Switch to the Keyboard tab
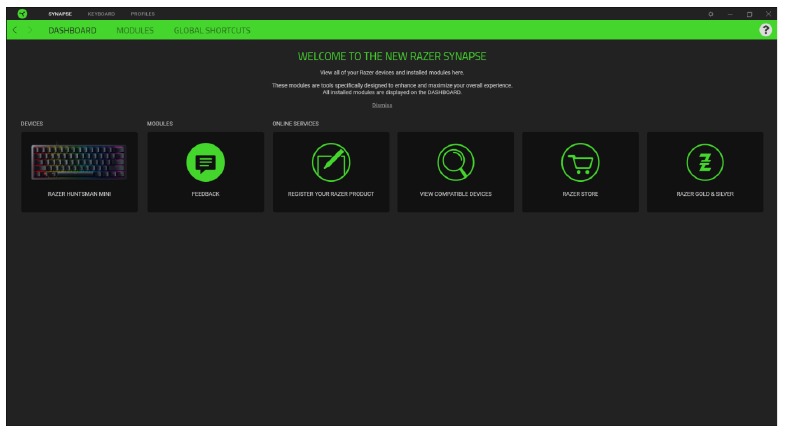Screen dimensions: 787x435 point(101,14)
